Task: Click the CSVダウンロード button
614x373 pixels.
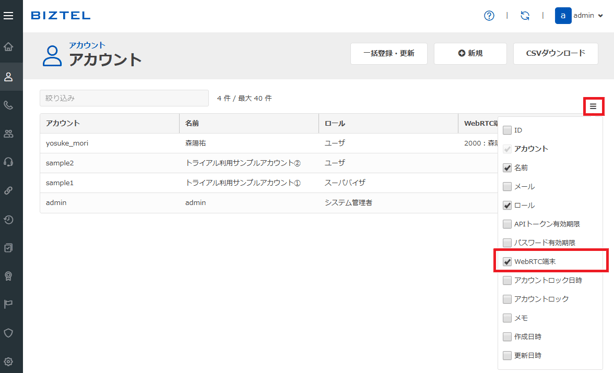Action: (556, 53)
